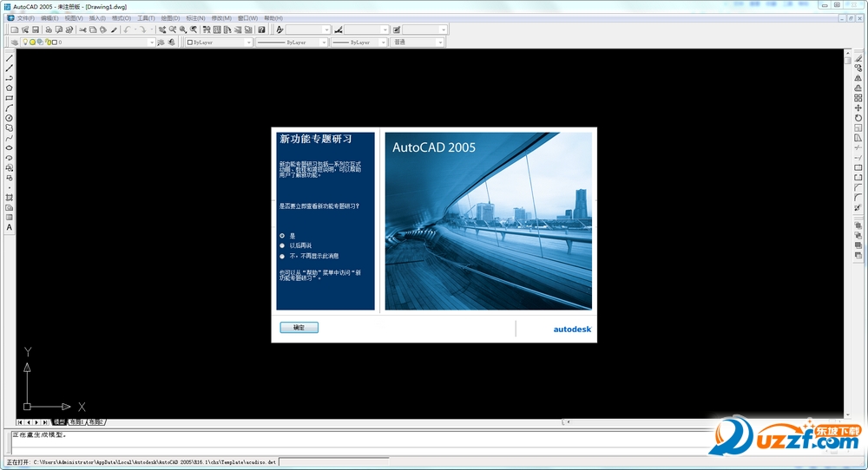
Task: Select the Spline draw tool
Action: [10, 138]
